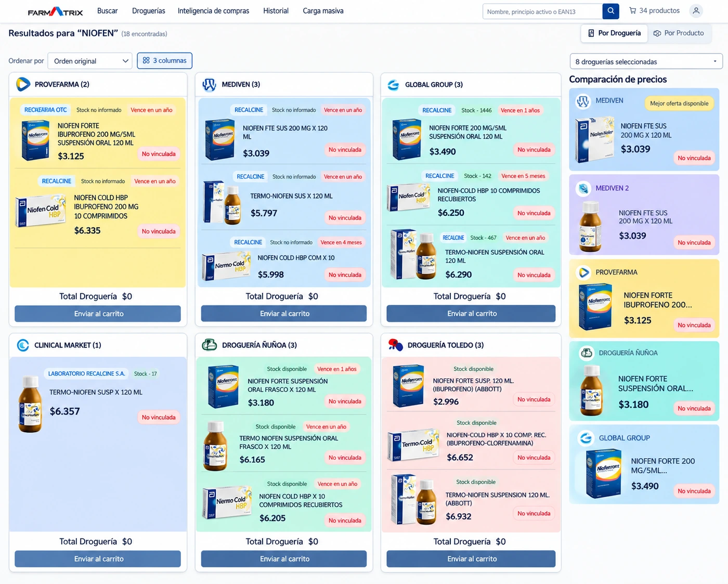Screen dimensions: 728x584
Task: Switch to Por Droguería view
Action: tap(614, 33)
